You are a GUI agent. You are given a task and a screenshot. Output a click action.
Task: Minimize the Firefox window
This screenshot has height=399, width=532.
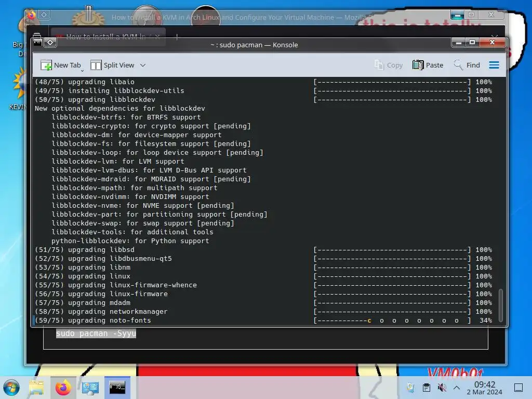[457, 15]
